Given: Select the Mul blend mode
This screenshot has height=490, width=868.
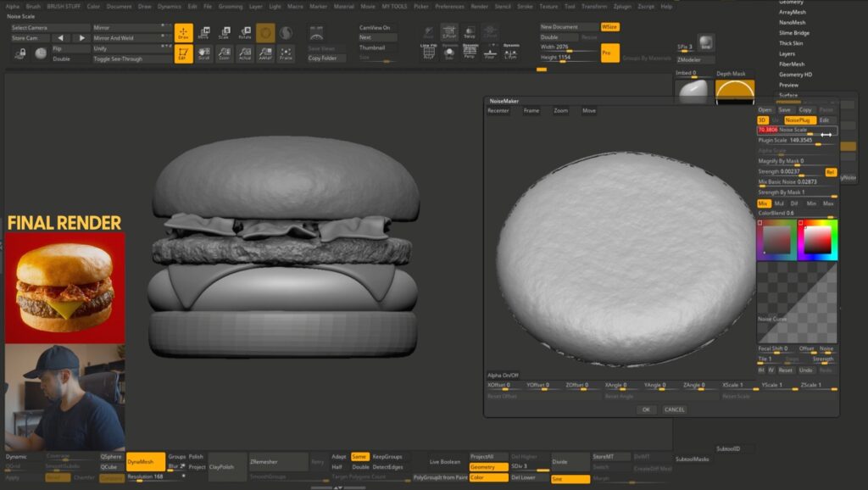Looking at the screenshot, I should tap(779, 203).
